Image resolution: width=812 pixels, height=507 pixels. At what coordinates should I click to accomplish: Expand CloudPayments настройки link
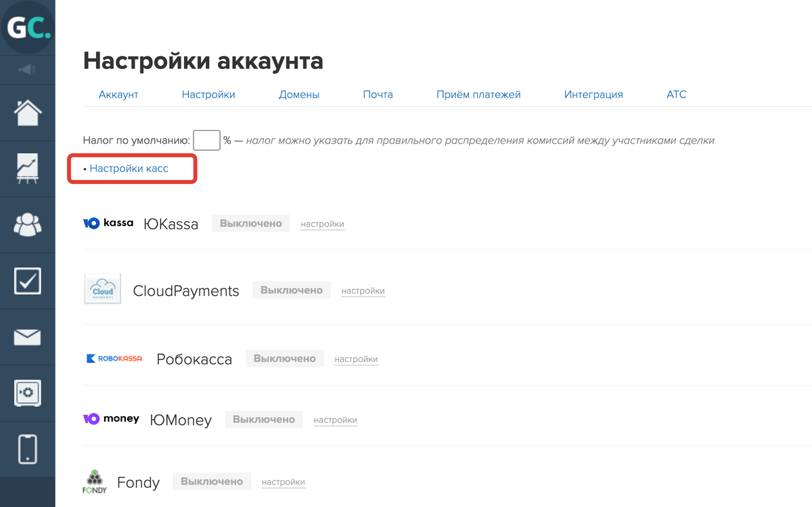363,291
